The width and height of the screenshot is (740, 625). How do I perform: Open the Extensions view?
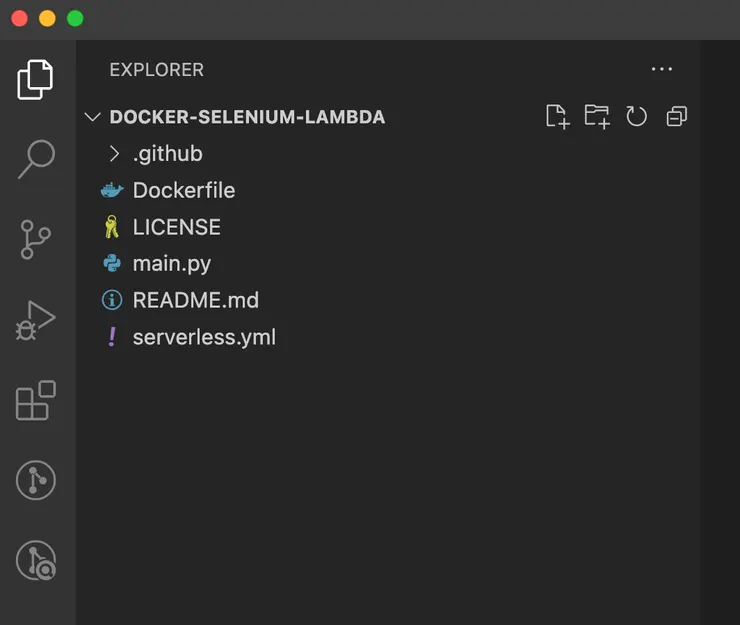click(36, 401)
